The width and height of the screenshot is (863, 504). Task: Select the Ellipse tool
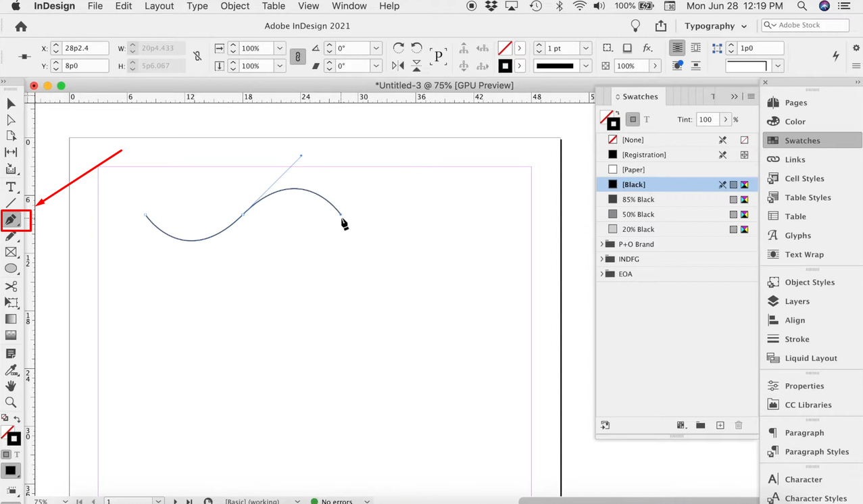tap(11, 268)
